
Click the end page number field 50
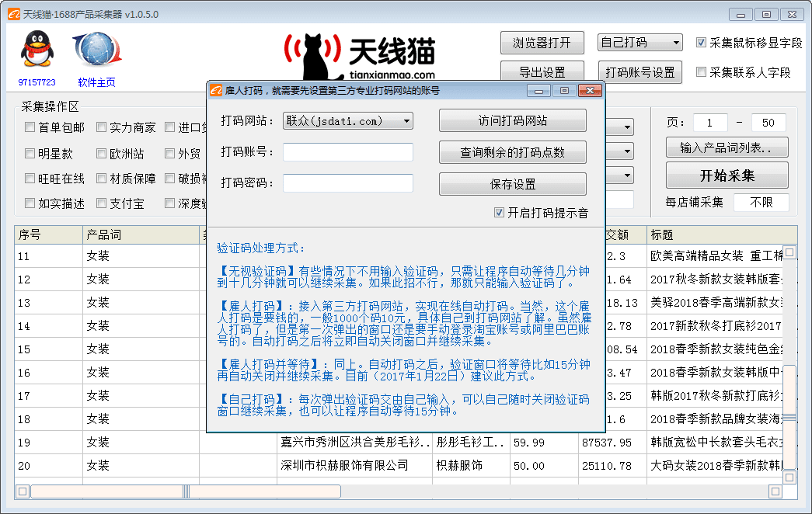[x=768, y=123]
